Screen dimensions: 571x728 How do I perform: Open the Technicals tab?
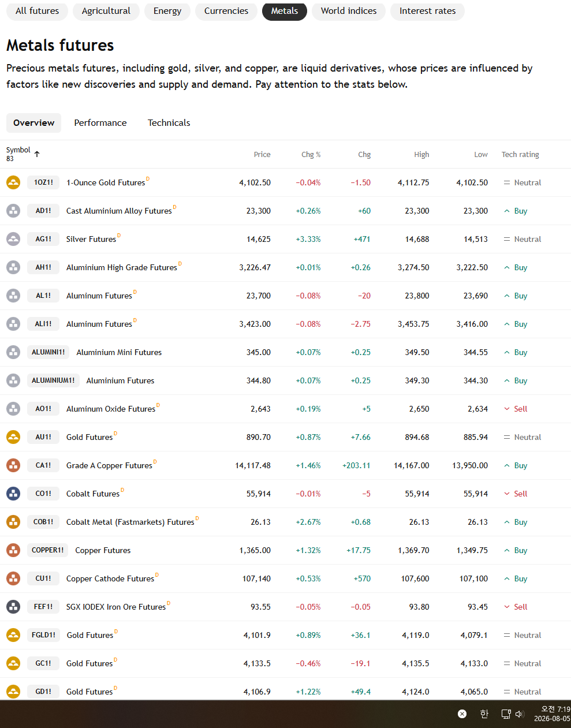click(x=169, y=123)
